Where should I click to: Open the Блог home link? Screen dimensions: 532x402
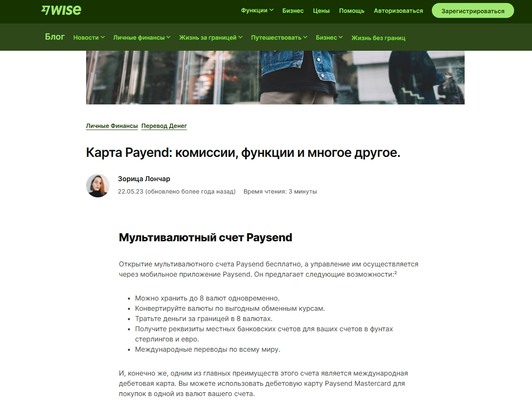tap(55, 37)
